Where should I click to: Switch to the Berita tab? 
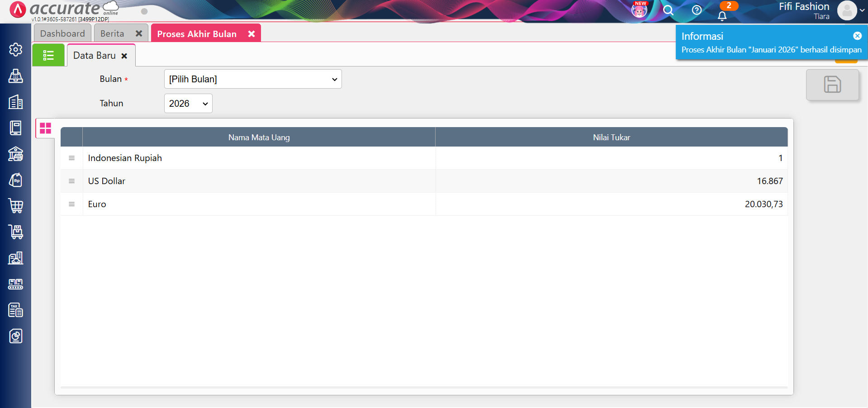tap(112, 33)
